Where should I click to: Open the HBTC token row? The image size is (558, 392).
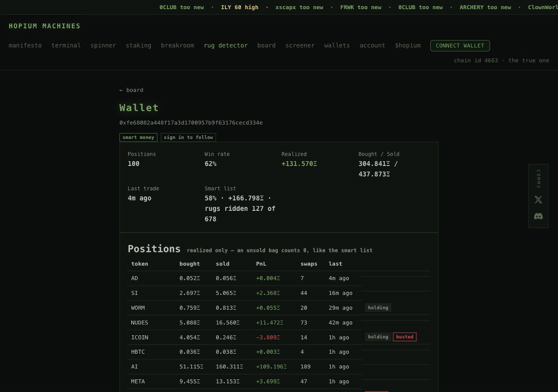pyautogui.click(x=279, y=352)
